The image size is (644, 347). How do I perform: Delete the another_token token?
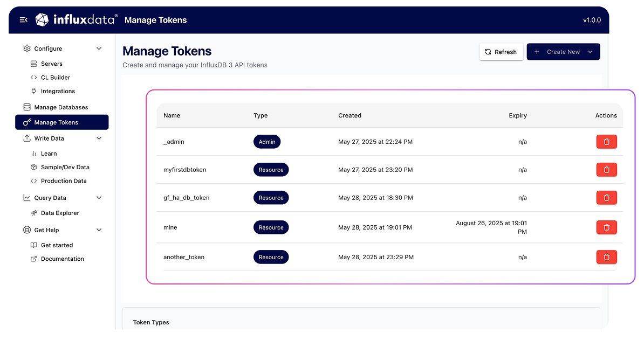[x=607, y=257]
